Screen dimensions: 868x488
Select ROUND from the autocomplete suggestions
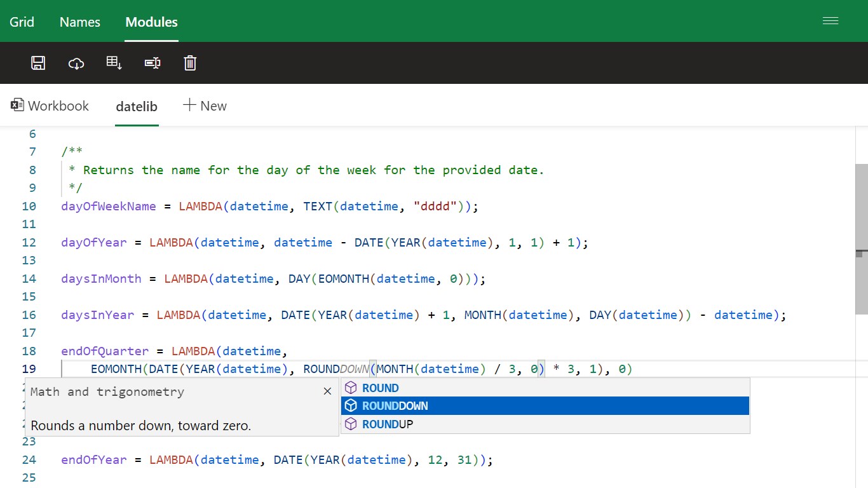[x=381, y=388]
